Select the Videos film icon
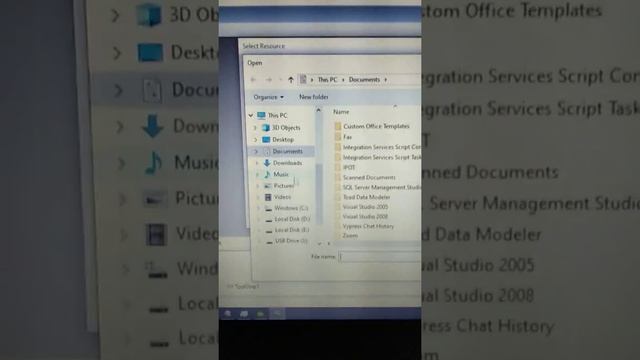Viewport: 640px width, 360px height. 268,197
